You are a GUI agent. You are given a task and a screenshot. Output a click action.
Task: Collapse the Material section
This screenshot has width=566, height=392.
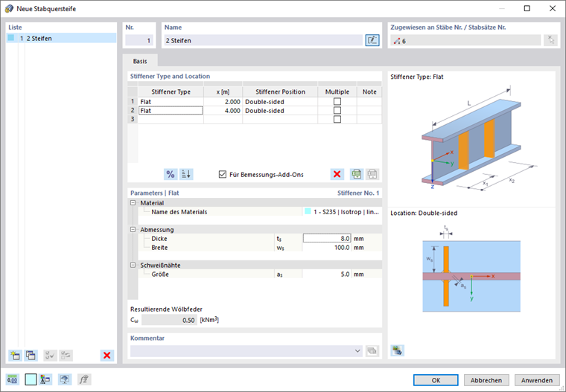pos(133,202)
